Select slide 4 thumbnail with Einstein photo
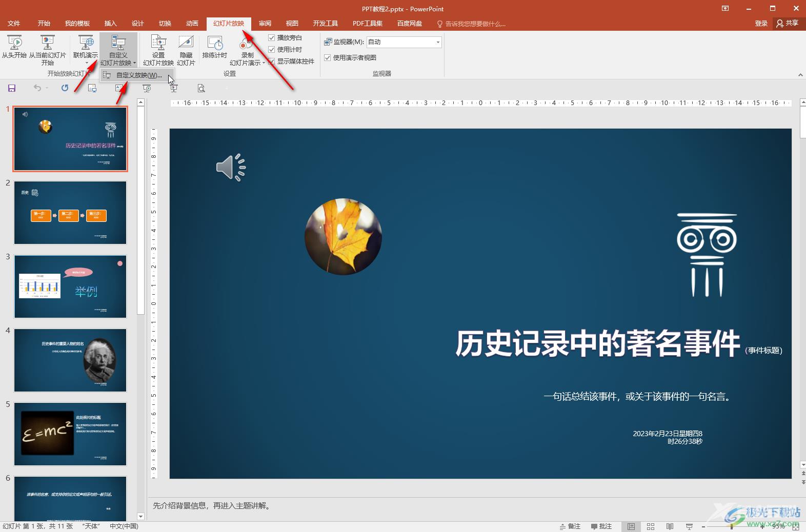 click(x=70, y=360)
